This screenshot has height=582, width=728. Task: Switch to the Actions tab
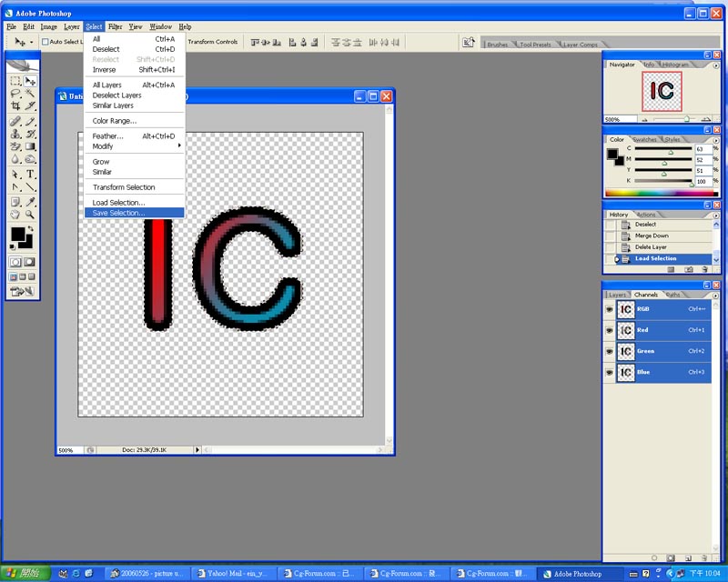[646, 215]
